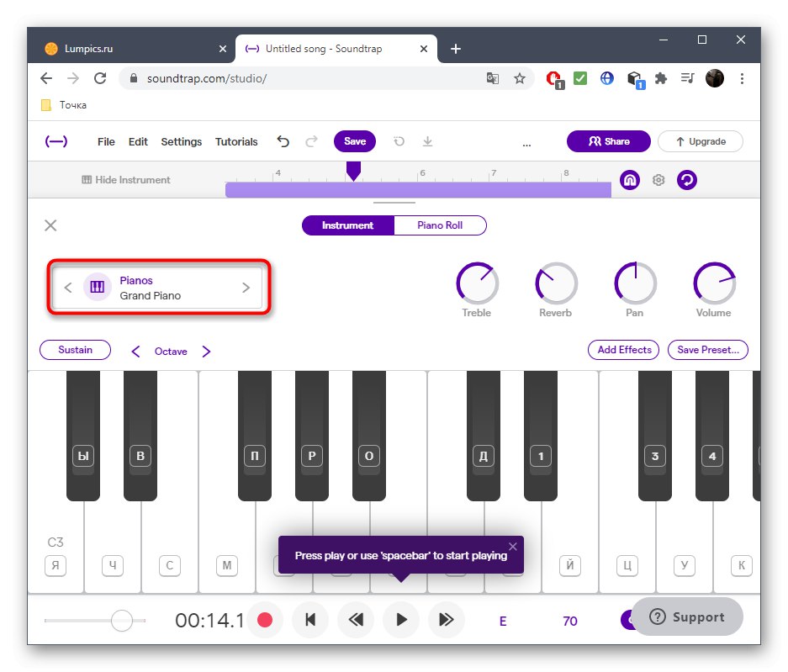Play the black key labeled Ы
Screen dimensions: 788x672
83,436
